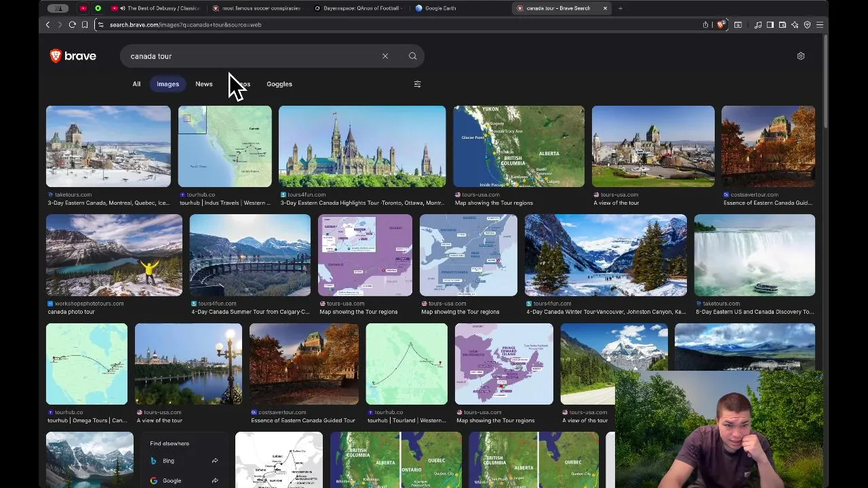Toggle the browser sidebar panel icon

point(770,24)
